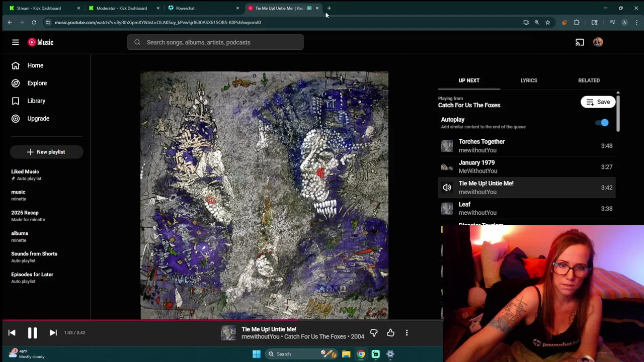Open the account profile avatar
The width and height of the screenshot is (644, 362).
coord(598,42)
